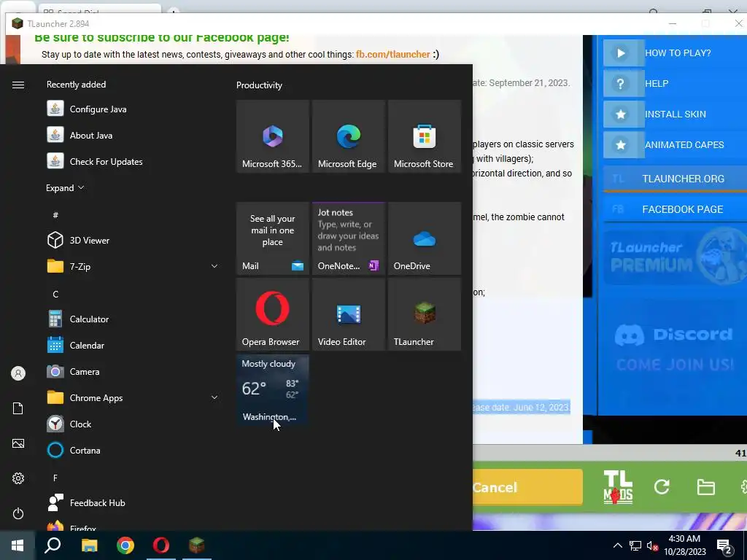
Task: Open the game folder icon in TLauncher
Action: pyautogui.click(x=705, y=486)
